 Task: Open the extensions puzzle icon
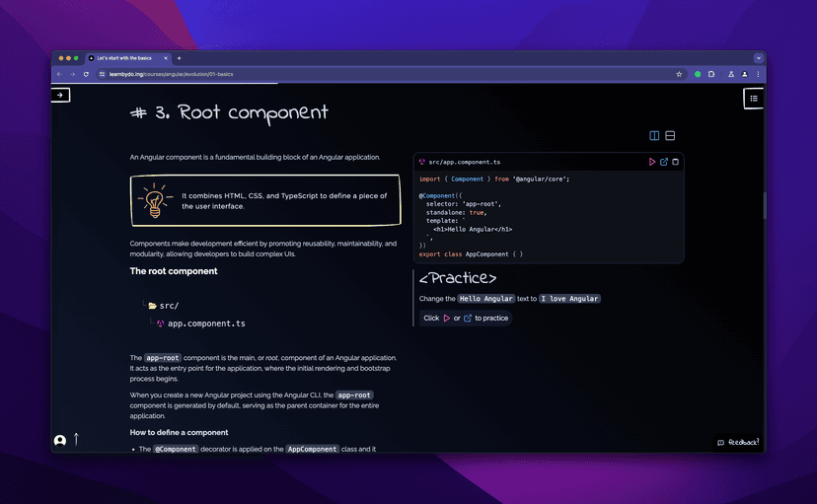(711, 74)
